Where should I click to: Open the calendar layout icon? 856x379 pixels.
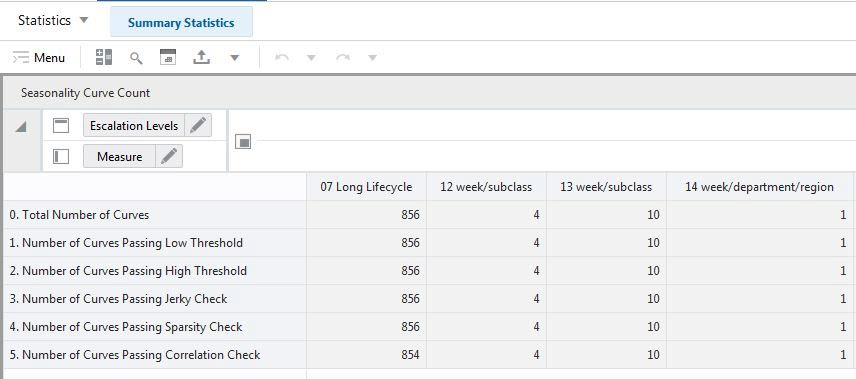point(168,57)
